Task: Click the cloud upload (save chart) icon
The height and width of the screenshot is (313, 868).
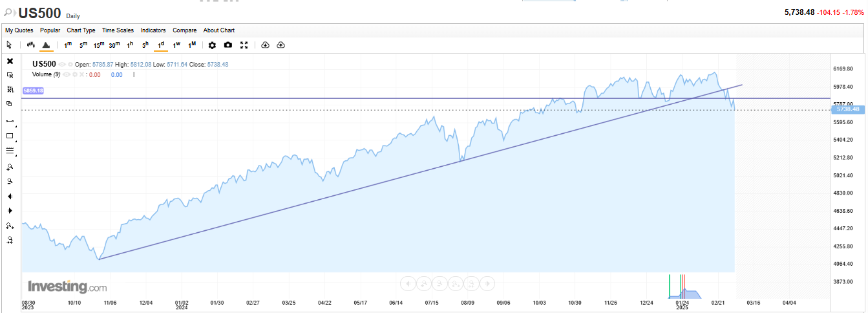Action: coord(281,45)
